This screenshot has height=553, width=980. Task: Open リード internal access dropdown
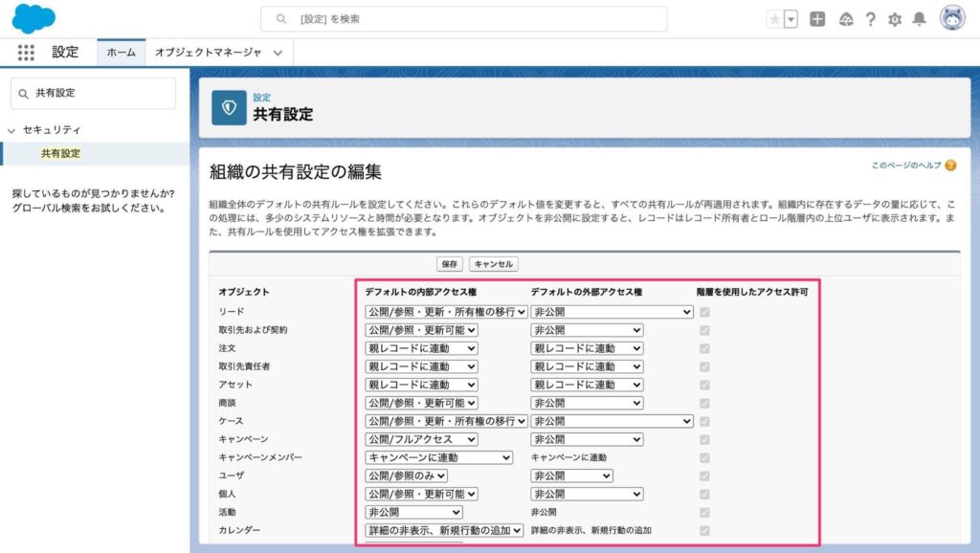(x=446, y=312)
